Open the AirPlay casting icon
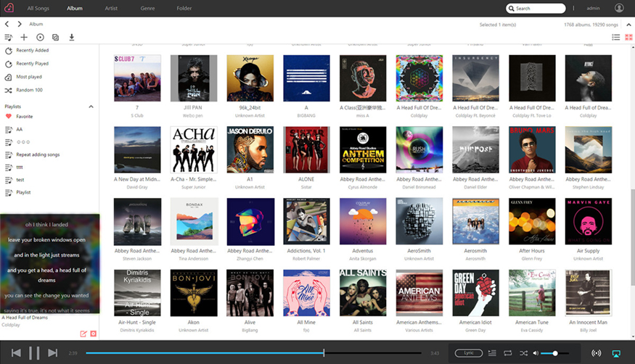635x364 pixels. click(616, 353)
